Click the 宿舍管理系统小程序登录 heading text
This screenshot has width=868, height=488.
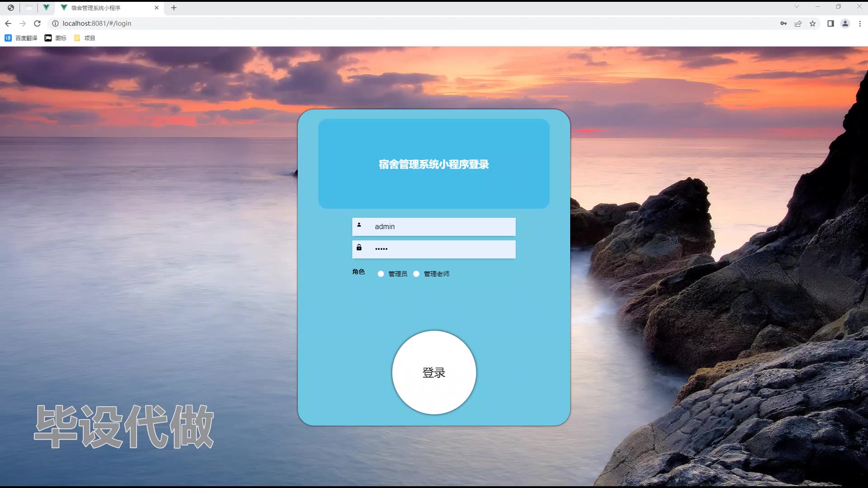click(x=434, y=164)
